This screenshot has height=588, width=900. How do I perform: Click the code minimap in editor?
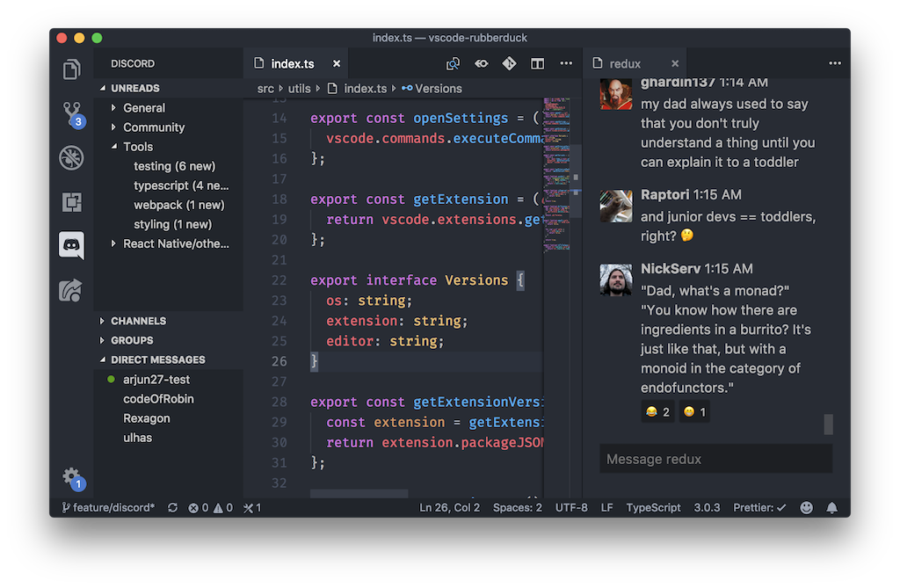tap(556, 175)
